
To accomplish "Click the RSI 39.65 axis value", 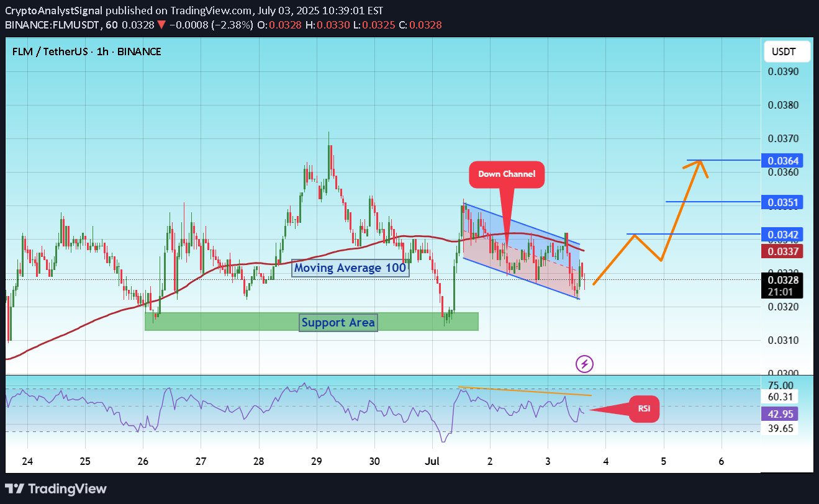I will (781, 428).
